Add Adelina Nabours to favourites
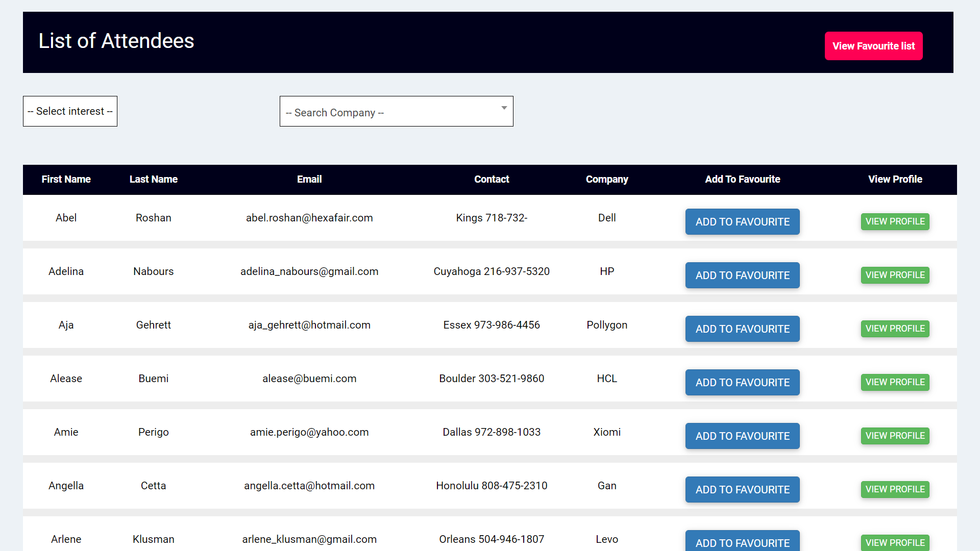 [742, 275]
